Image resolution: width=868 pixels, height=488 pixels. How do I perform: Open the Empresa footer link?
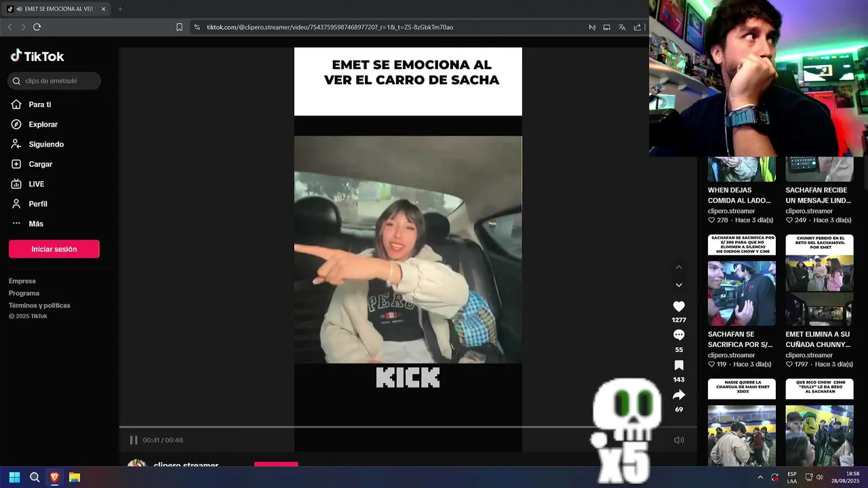22,281
